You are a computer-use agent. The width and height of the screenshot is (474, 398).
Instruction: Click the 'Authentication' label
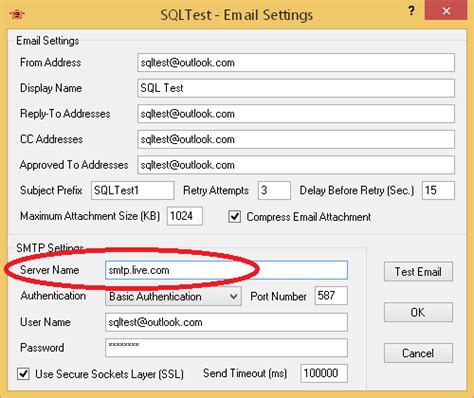coord(53,296)
